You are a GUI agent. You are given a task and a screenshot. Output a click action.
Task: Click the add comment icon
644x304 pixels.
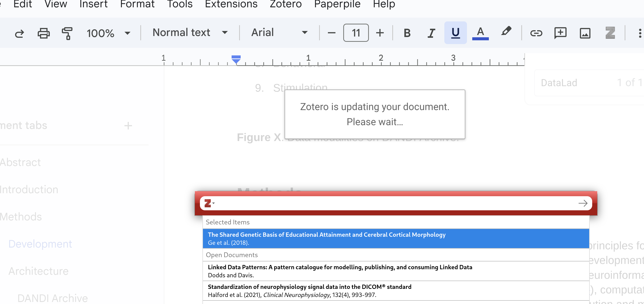561,33
